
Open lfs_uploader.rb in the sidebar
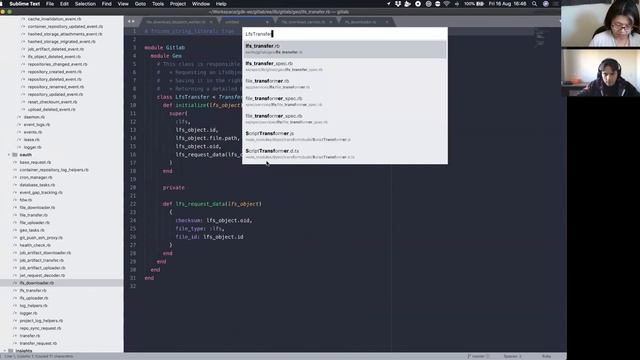pos(34,298)
